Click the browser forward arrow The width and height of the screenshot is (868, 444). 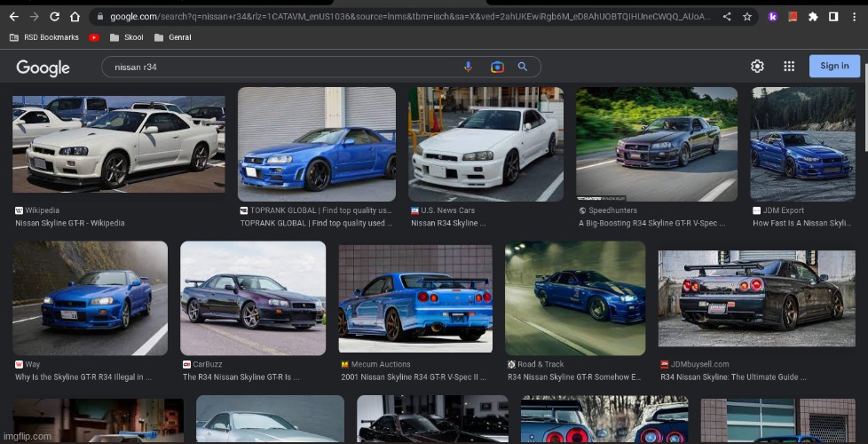click(x=35, y=17)
